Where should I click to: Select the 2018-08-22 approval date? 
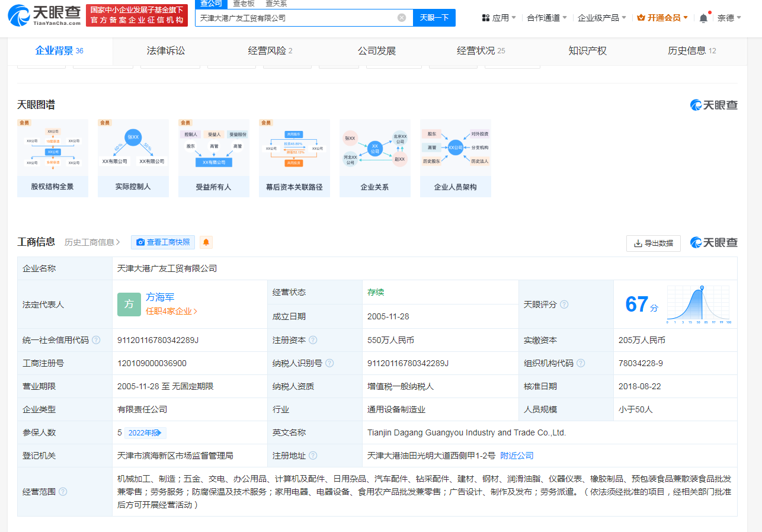tap(639, 386)
